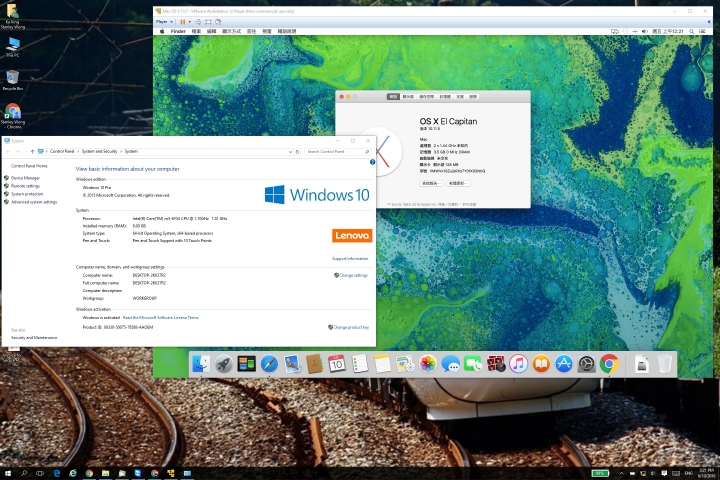720x480 pixels.
Task: Open Spotlight search in Mac menu bar
Action: 691,31
